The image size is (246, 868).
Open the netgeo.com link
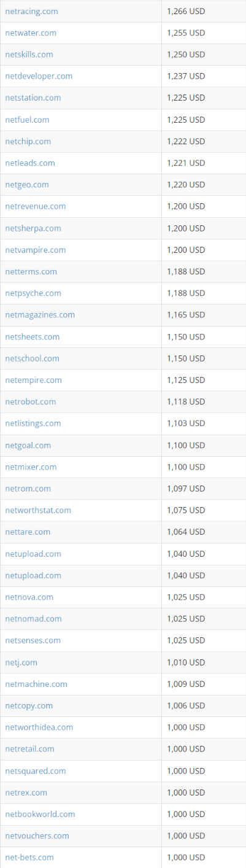27,184
